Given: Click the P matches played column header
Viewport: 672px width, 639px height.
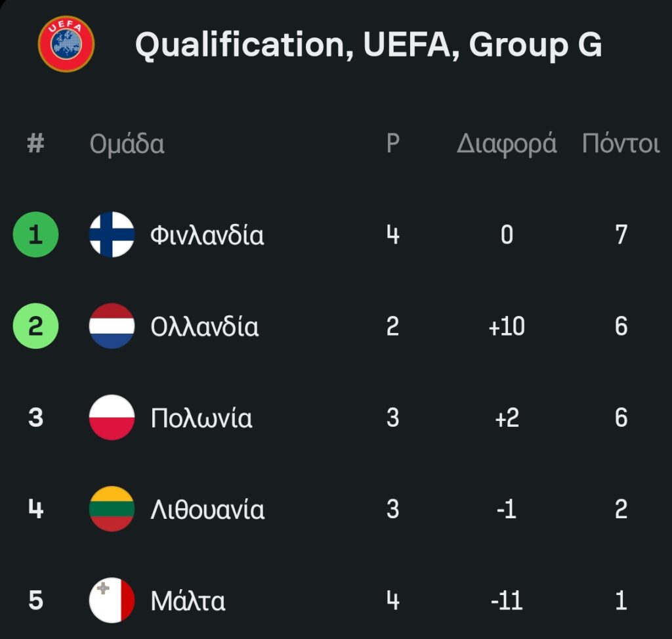Looking at the screenshot, I should (392, 144).
